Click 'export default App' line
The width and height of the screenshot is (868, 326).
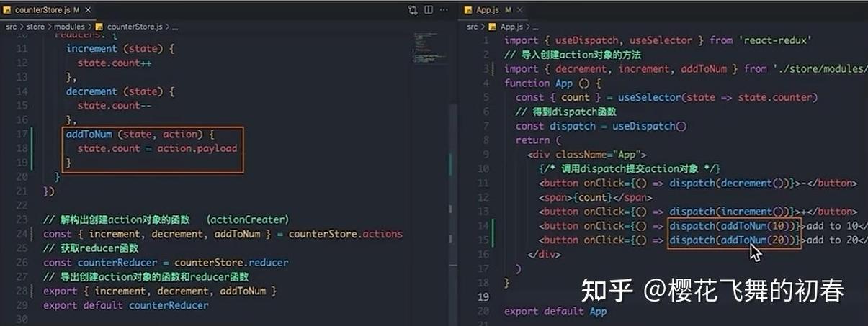click(x=556, y=312)
